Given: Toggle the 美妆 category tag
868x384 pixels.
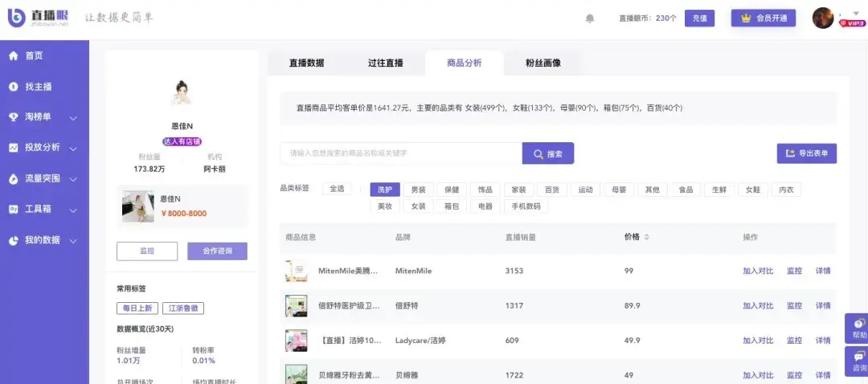Looking at the screenshot, I should tap(384, 206).
